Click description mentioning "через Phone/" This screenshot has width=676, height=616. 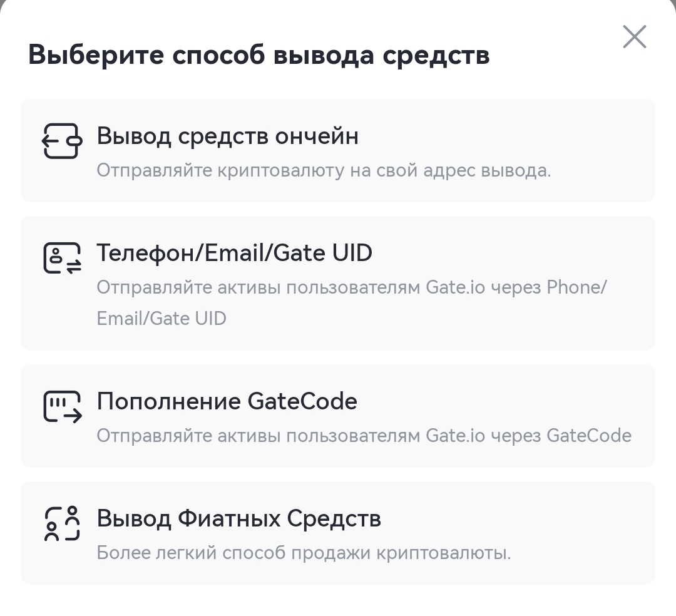(x=351, y=287)
